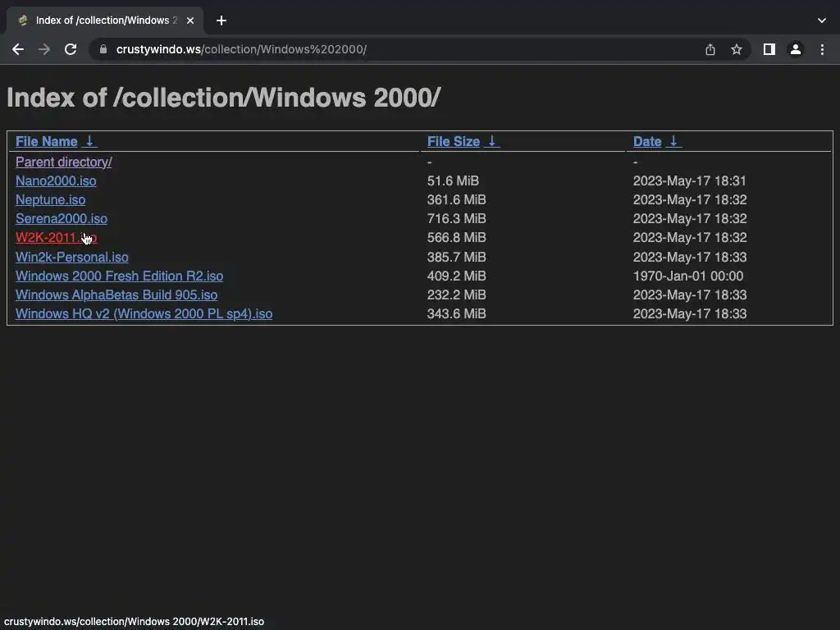Click the forward navigation arrow
Image resolution: width=840 pixels, height=630 pixels.
click(44, 49)
